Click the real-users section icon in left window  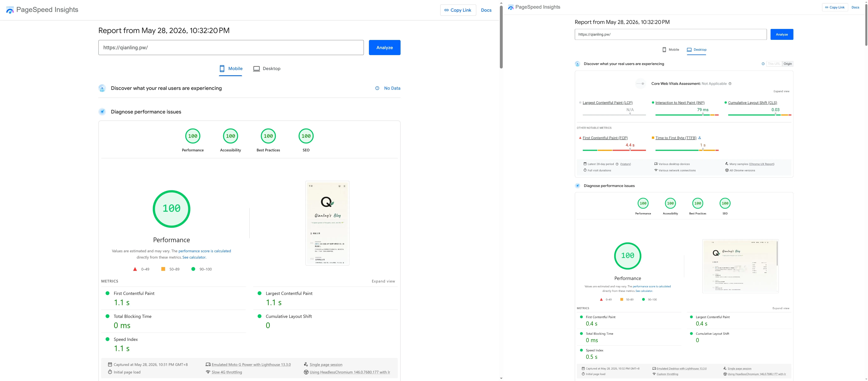[x=102, y=88]
